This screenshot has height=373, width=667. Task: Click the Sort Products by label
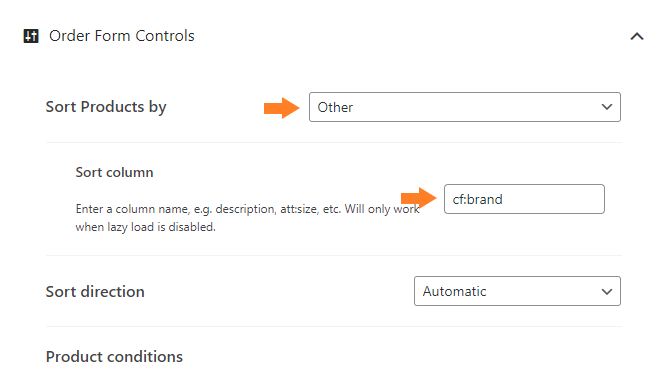point(106,107)
